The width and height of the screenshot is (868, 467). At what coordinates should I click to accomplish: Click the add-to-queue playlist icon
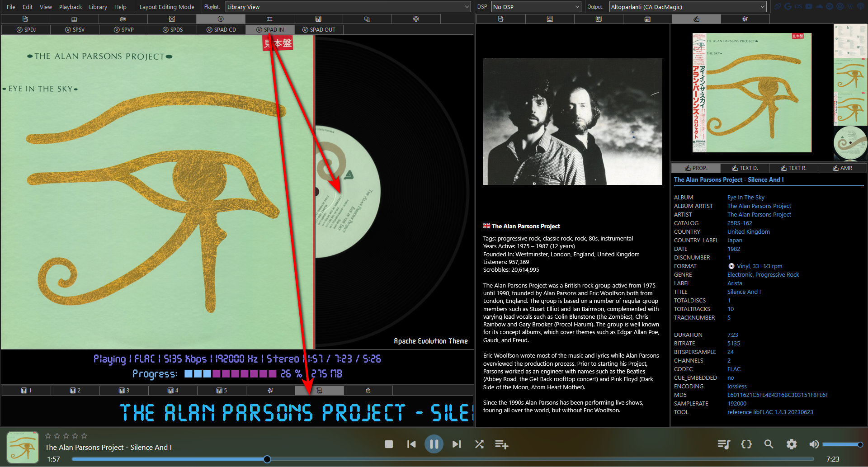[501, 444]
